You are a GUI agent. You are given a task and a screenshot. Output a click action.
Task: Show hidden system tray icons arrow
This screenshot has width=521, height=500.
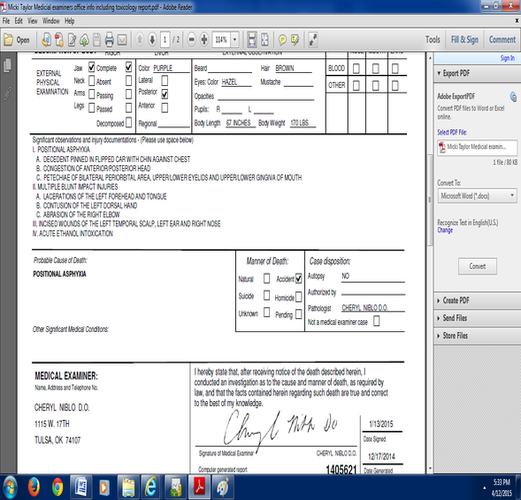484,488
